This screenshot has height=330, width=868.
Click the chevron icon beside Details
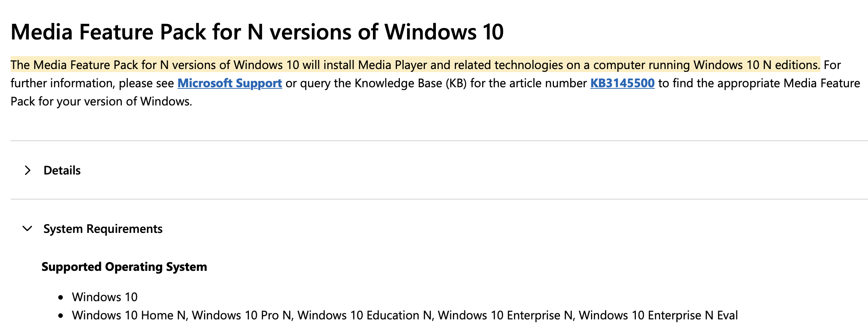click(27, 170)
